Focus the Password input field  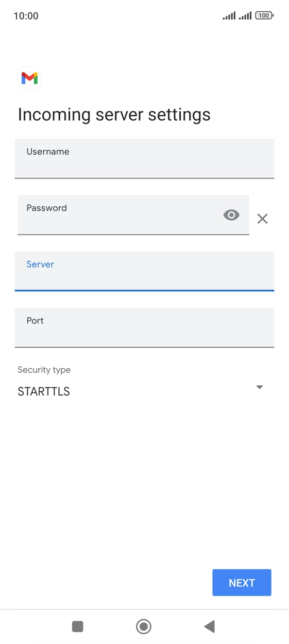(x=121, y=215)
